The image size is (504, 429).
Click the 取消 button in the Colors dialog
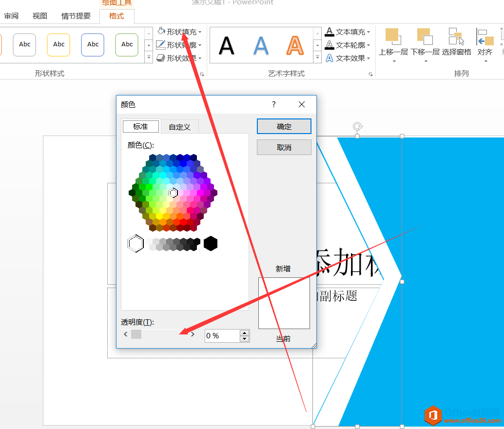(284, 147)
